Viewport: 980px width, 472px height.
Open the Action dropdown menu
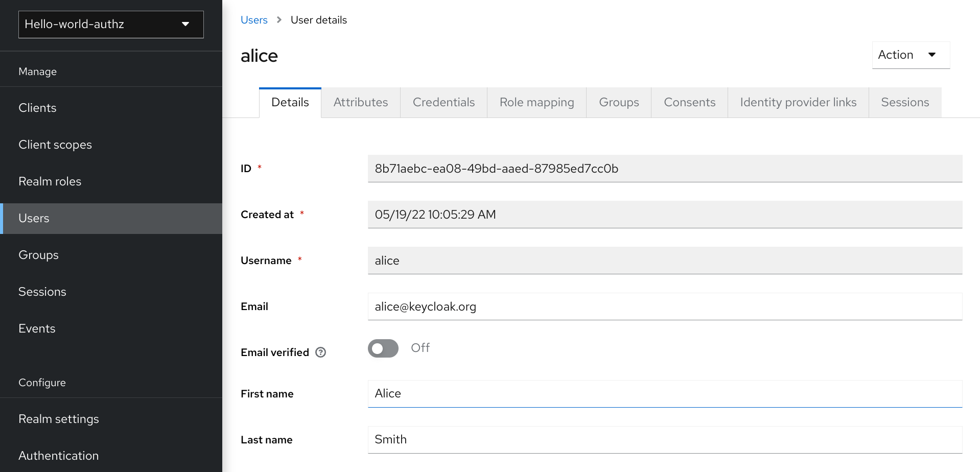tap(911, 55)
